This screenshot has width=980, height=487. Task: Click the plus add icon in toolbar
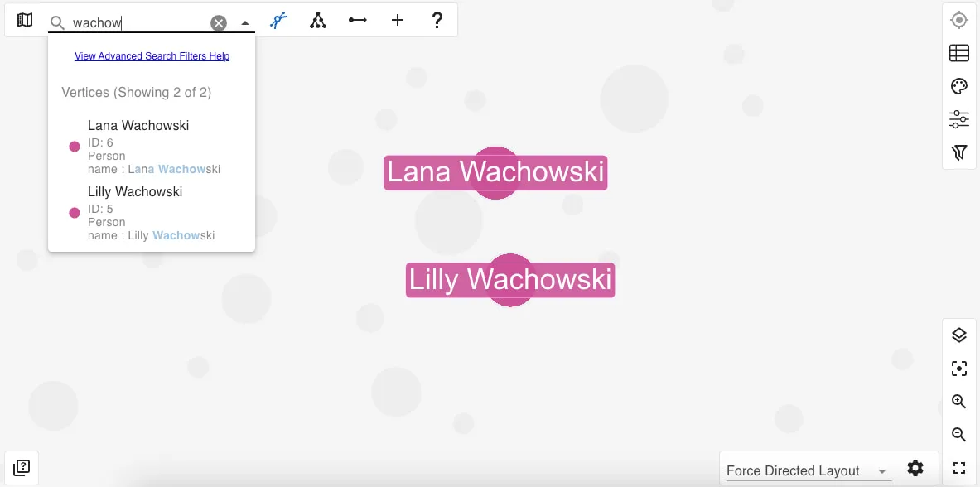coord(398,21)
